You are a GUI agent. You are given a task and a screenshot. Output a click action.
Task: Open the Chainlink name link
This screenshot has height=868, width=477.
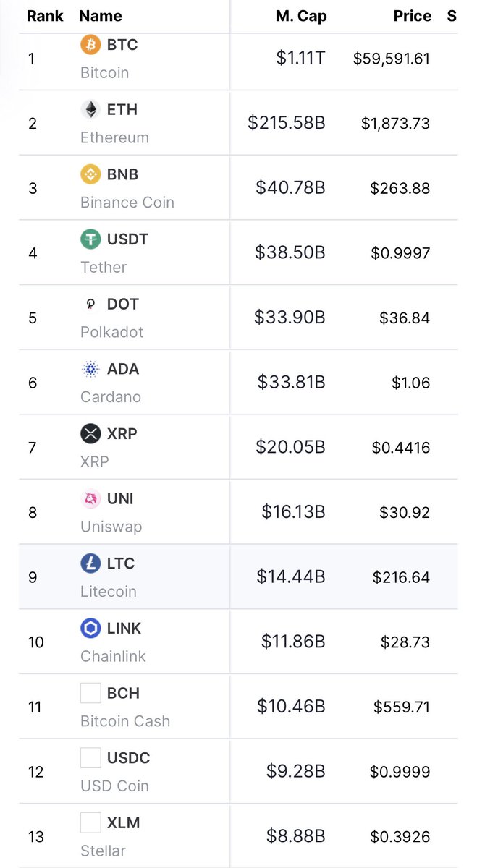pyautogui.click(x=113, y=657)
